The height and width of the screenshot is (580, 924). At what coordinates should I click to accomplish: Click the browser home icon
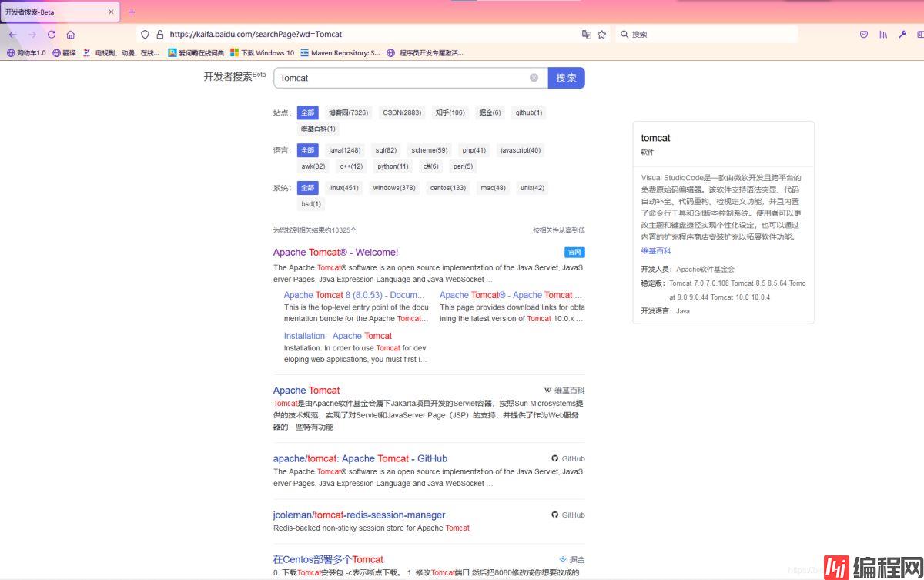pyautogui.click(x=70, y=34)
